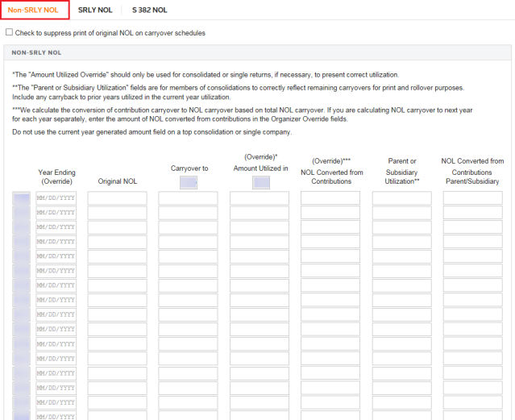Open the S 382 NOL tab
Image resolution: width=515 pixels, height=420 pixels.
[149, 10]
